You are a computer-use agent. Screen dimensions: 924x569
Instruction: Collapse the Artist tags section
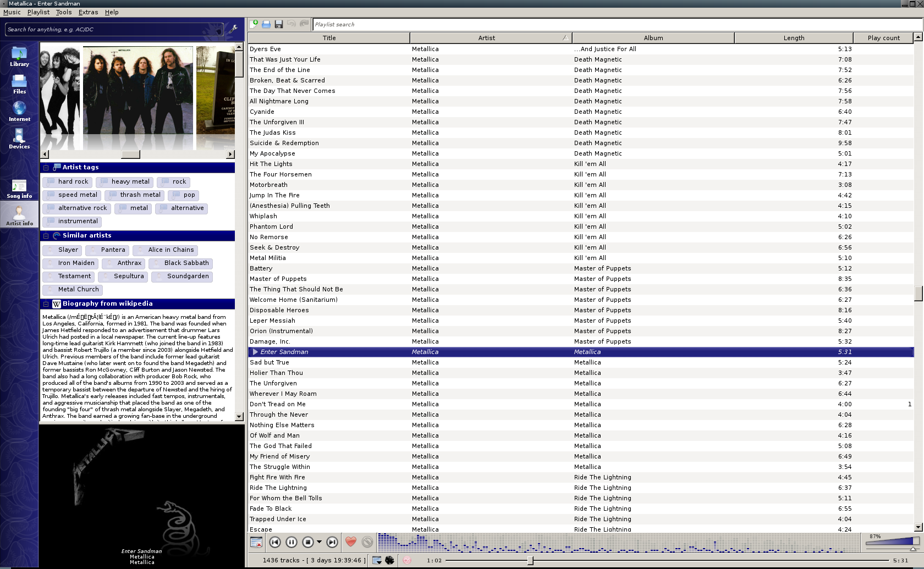point(46,168)
